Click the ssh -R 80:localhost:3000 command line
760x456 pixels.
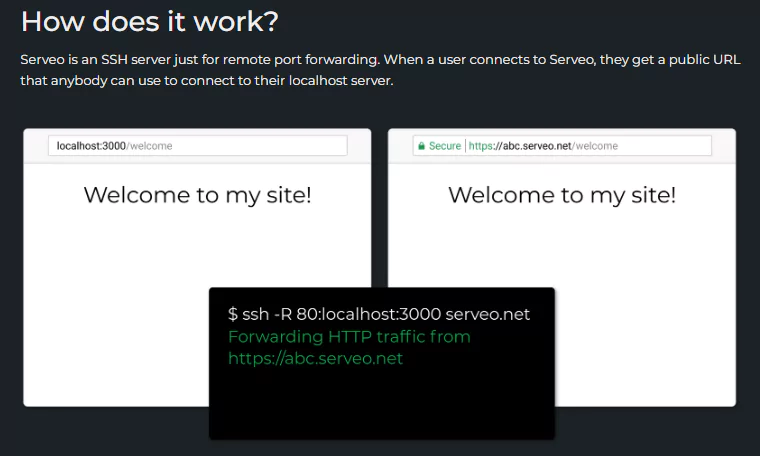379,314
